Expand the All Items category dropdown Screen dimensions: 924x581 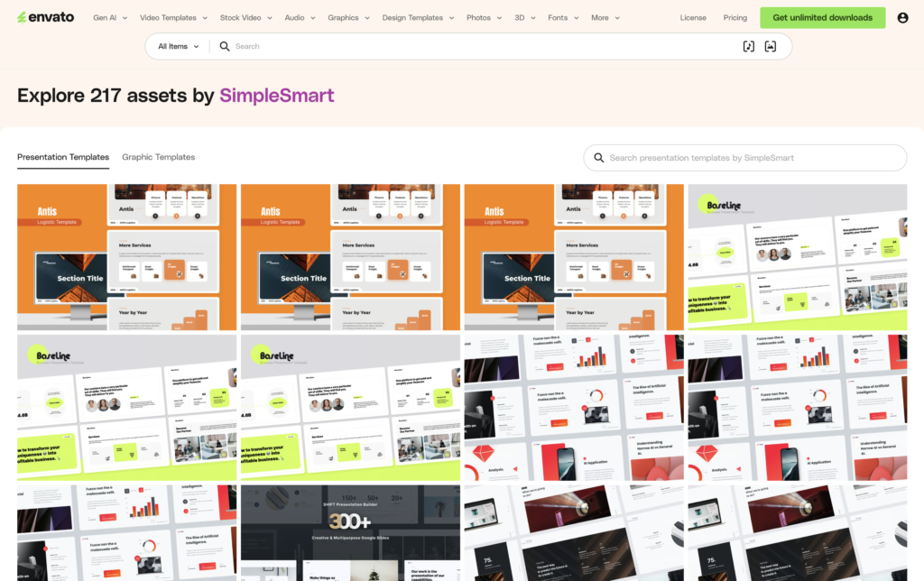[178, 46]
